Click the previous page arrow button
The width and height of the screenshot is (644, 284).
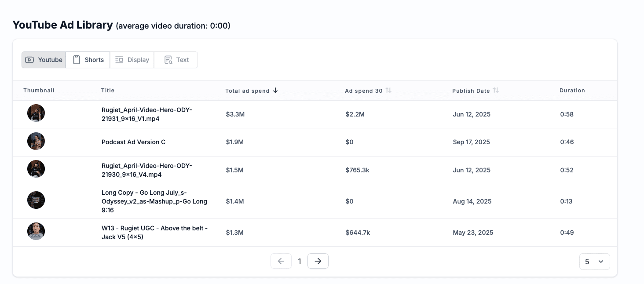coord(281,261)
